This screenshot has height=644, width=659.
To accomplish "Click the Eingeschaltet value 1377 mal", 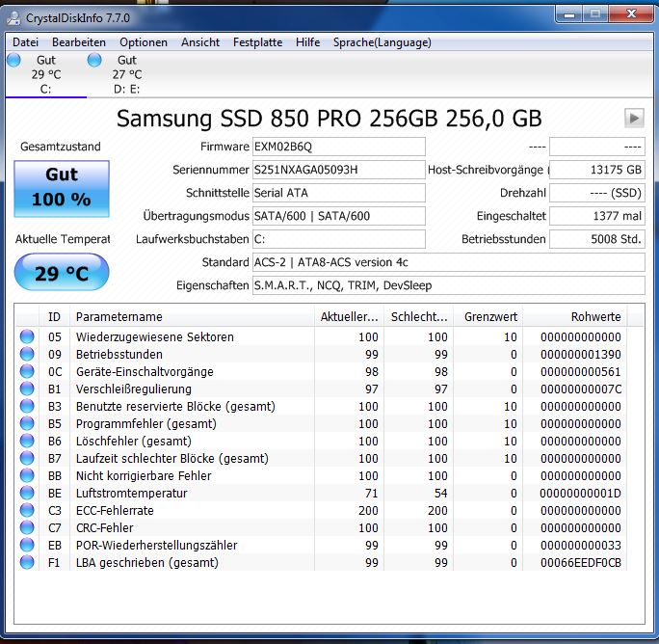I will pyautogui.click(x=597, y=216).
